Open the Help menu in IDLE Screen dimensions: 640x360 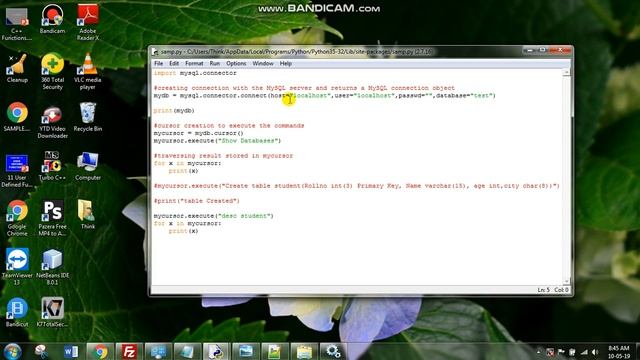(285, 64)
